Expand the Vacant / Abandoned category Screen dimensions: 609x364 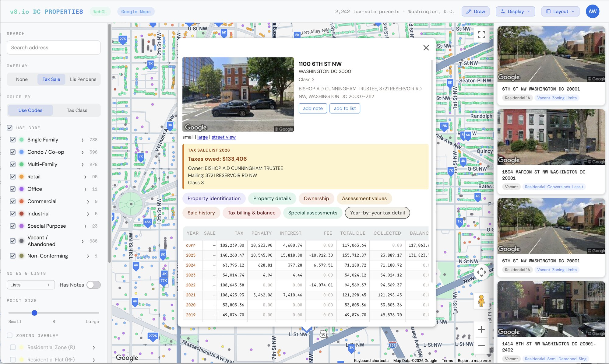point(83,241)
